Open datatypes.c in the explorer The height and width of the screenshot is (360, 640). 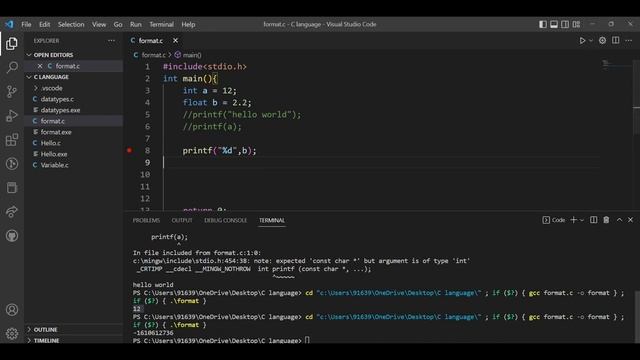[x=57, y=99]
